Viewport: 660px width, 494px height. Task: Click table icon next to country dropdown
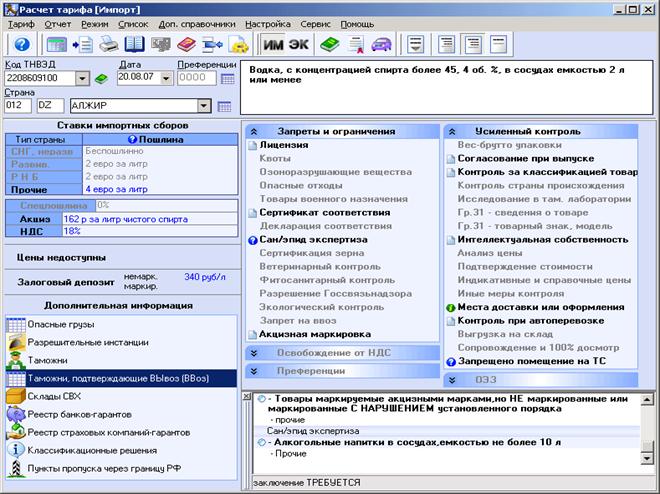click(224, 106)
